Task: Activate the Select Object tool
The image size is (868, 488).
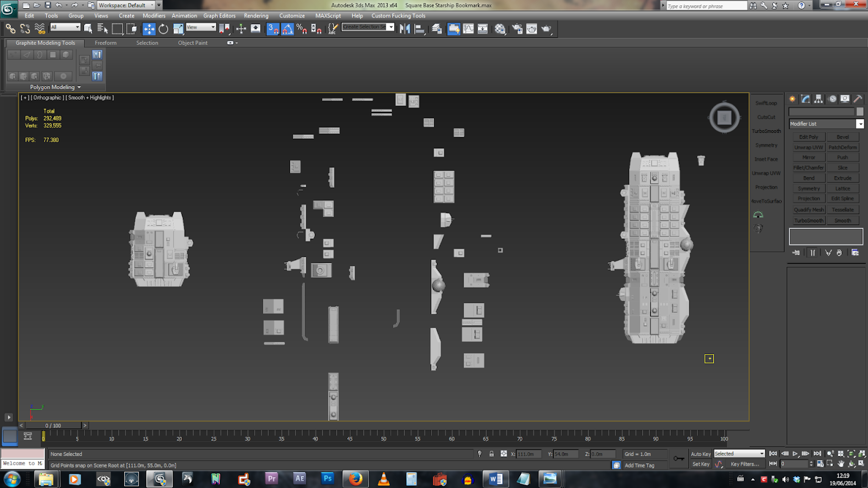Action: (88, 29)
